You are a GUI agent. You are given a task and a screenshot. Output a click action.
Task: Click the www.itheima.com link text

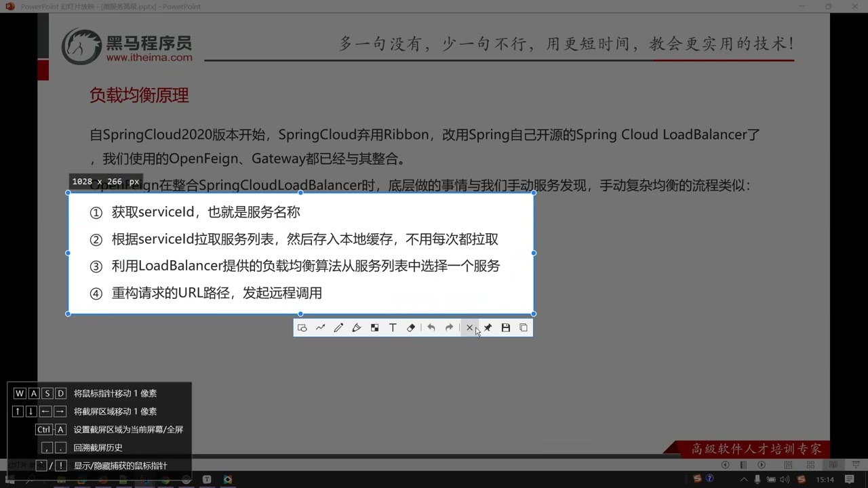click(x=149, y=58)
